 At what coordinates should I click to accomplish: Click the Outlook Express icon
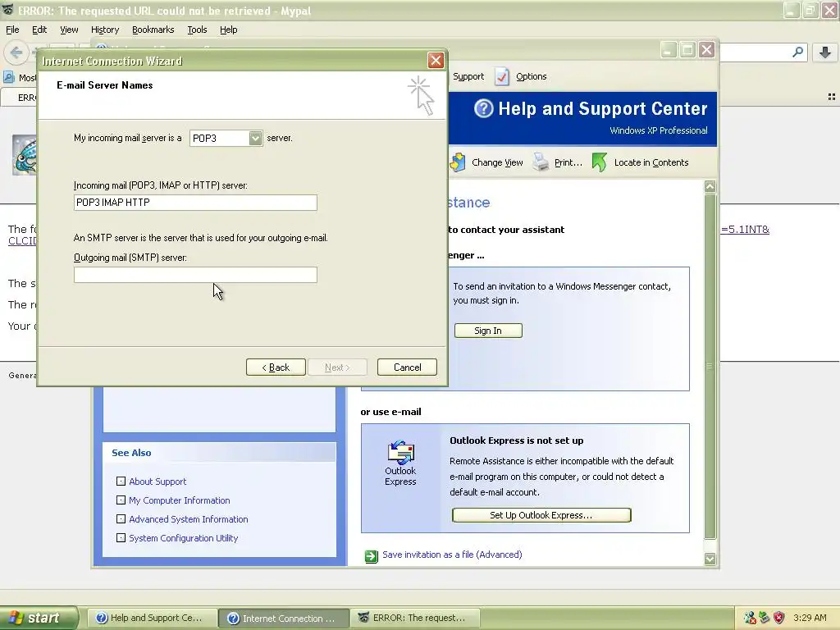(x=400, y=453)
